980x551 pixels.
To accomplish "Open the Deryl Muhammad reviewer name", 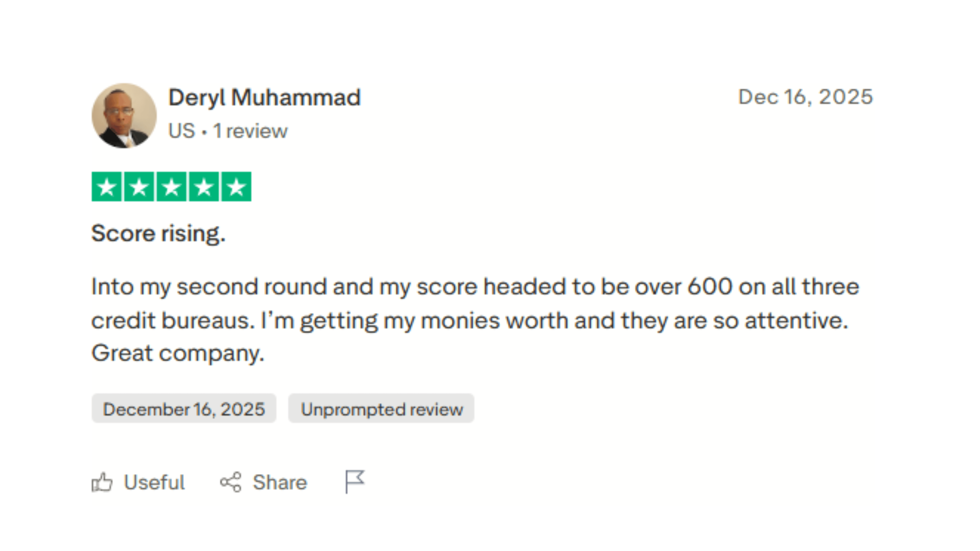I will tap(264, 98).
